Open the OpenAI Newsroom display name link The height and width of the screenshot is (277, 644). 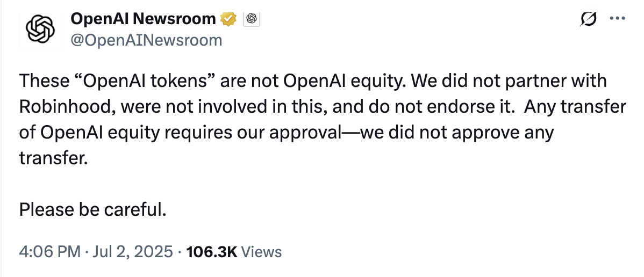coord(143,19)
